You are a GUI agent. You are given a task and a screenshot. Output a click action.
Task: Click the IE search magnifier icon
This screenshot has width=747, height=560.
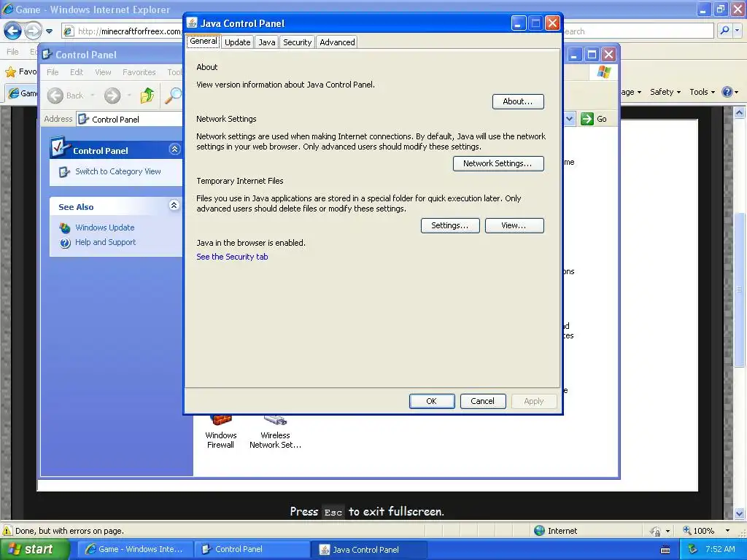(x=724, y=31)
